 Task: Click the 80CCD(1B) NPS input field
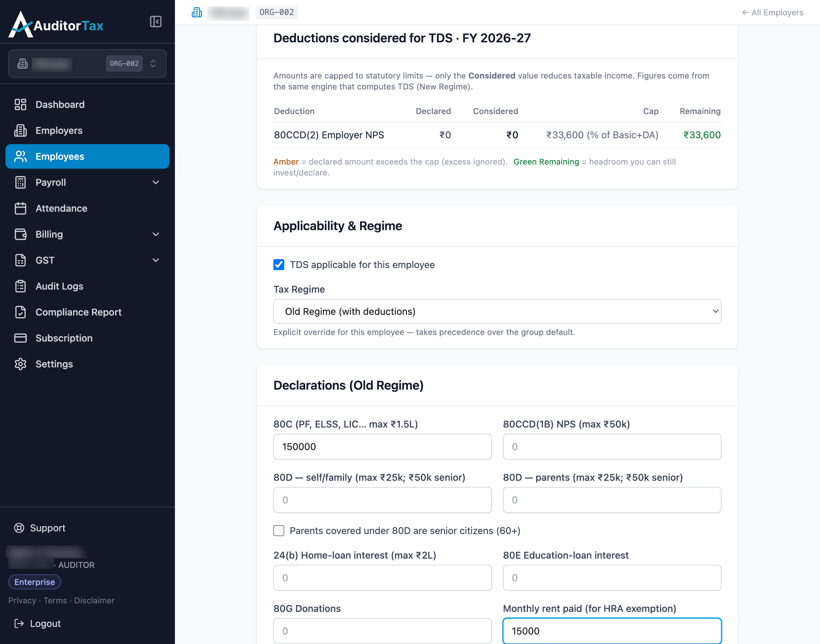point(612,447)
